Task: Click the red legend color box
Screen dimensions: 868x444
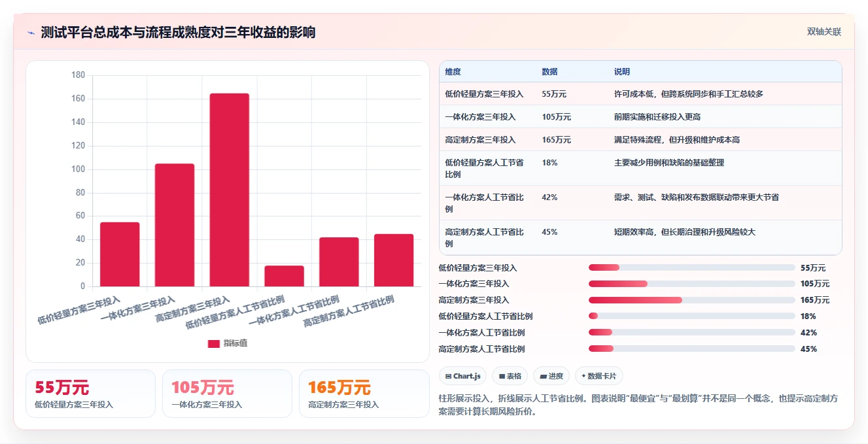Action: click(214, 343)
